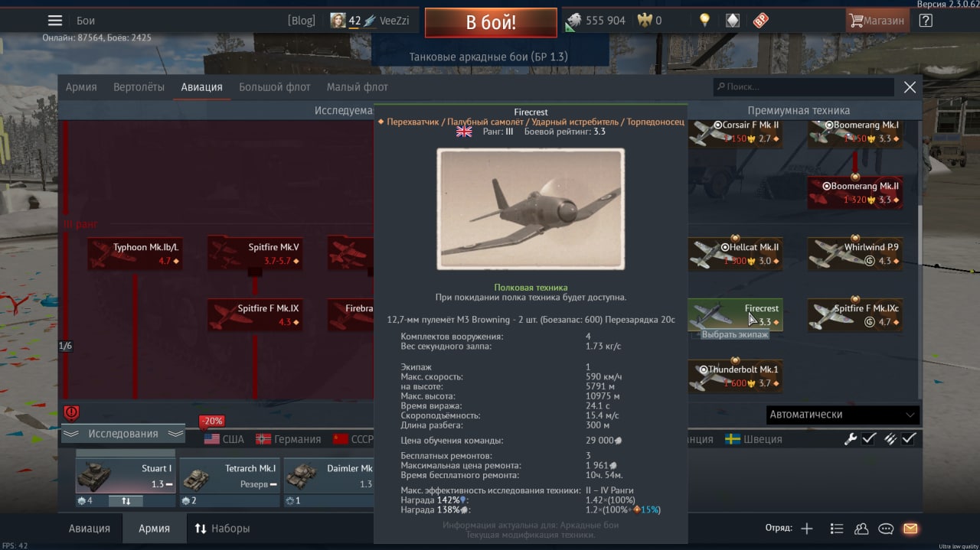Open the Battle Pass BP icon
Screen dimensions: 980x550
tap(760, 21)
